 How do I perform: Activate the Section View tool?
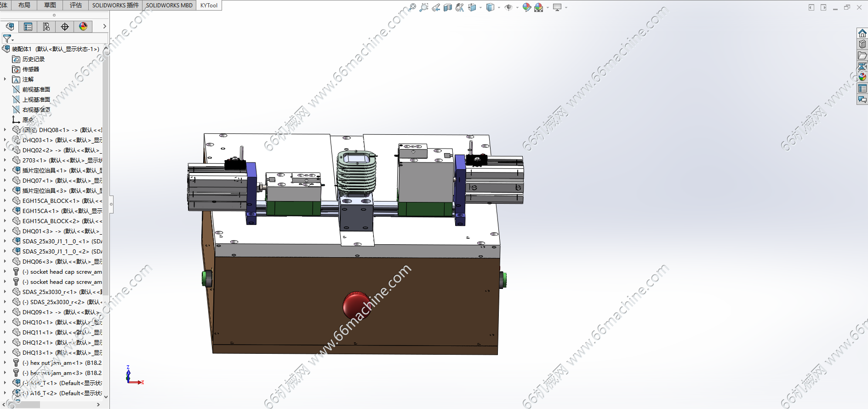click(x=448, y=7)
